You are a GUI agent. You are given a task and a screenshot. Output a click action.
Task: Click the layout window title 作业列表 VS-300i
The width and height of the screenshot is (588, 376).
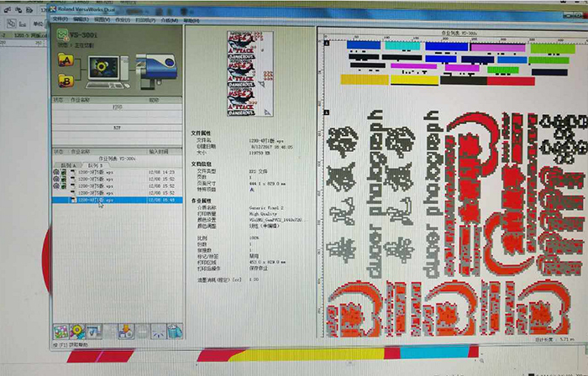coord(459,34)
